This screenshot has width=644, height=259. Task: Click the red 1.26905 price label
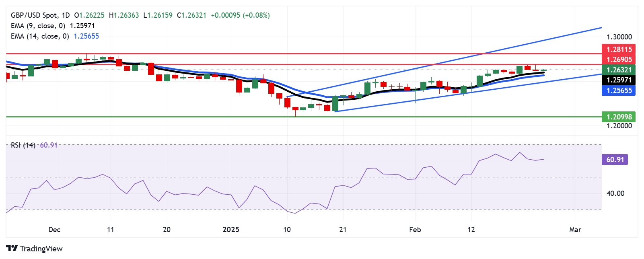pyautogui.click(x=619, y=60)
